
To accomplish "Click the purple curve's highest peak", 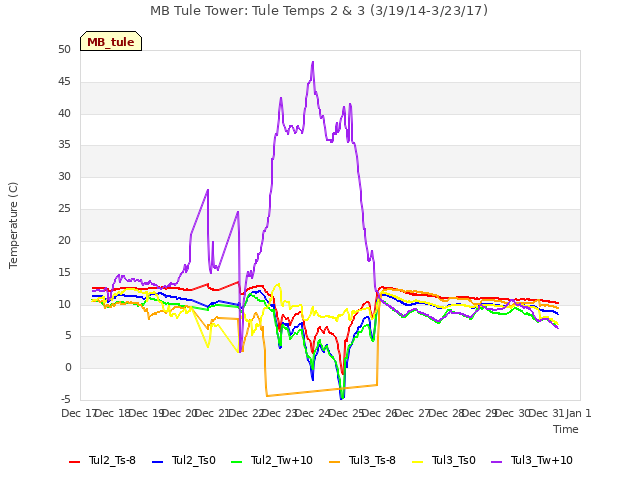I will pyautogui.click(x=313, y=62).
